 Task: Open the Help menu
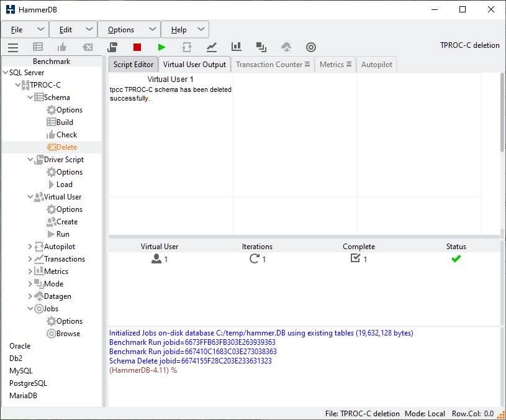click(185, 30)
